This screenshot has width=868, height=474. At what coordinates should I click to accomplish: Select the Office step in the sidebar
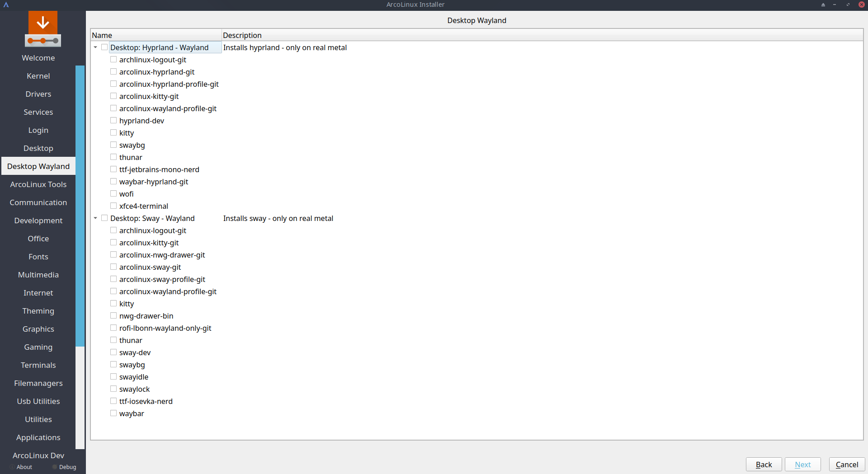click(x=38, y=239)
